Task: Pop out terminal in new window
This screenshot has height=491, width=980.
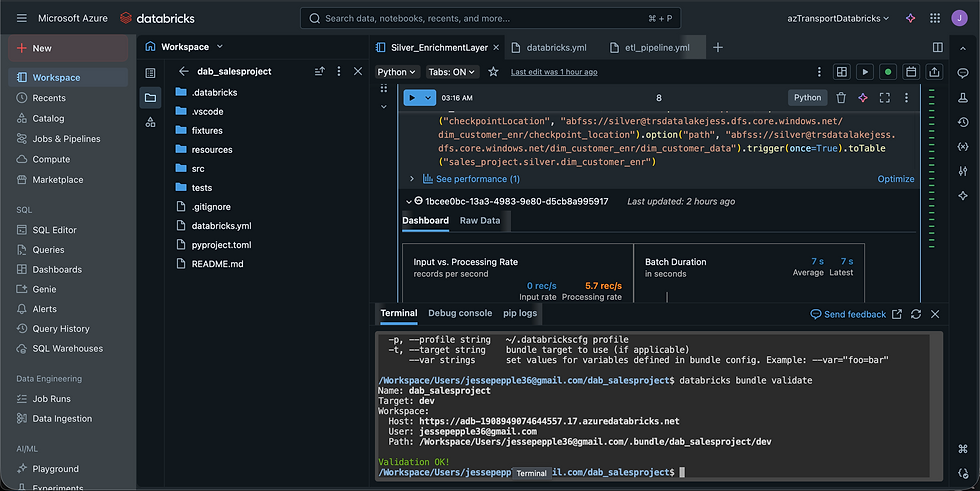Action: (897, 314)
